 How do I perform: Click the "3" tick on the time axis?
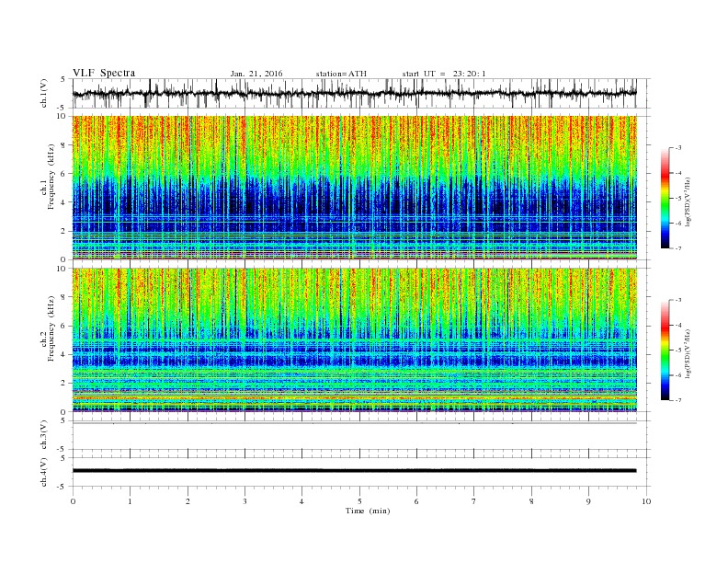245,501
